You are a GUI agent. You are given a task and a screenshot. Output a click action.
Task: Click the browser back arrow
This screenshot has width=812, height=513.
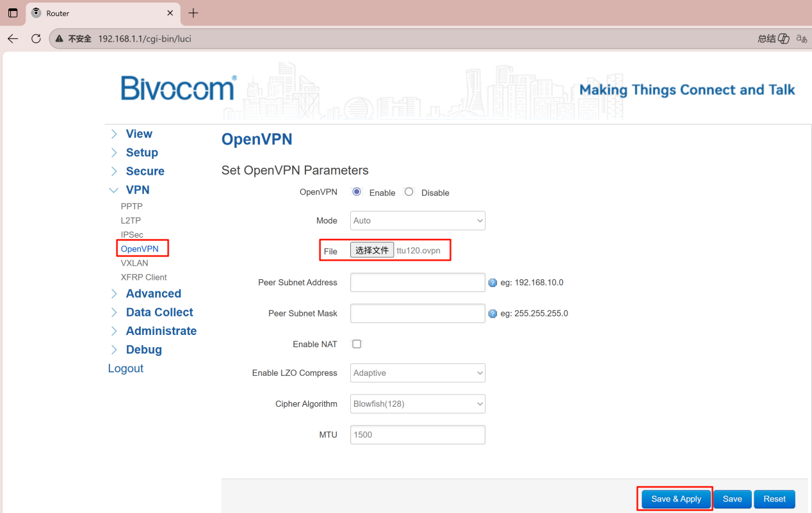(x=13, y=39)
